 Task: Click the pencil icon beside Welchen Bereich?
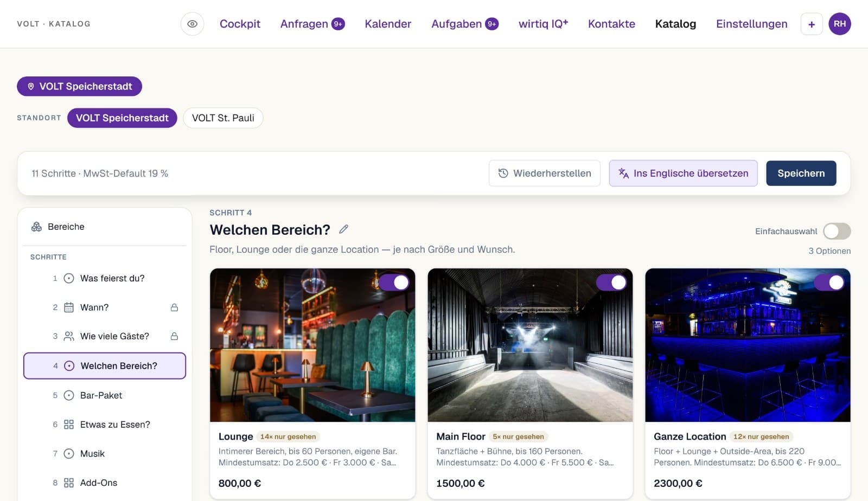343,229
